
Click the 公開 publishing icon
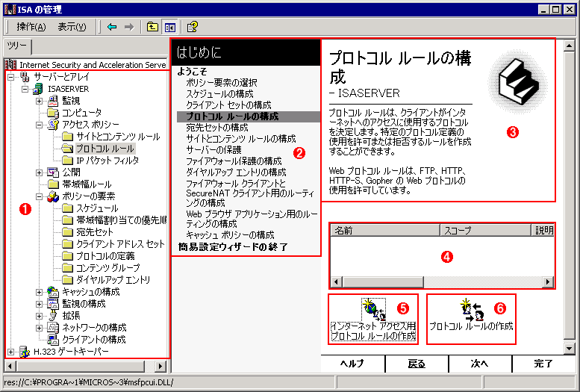point(53,172)
